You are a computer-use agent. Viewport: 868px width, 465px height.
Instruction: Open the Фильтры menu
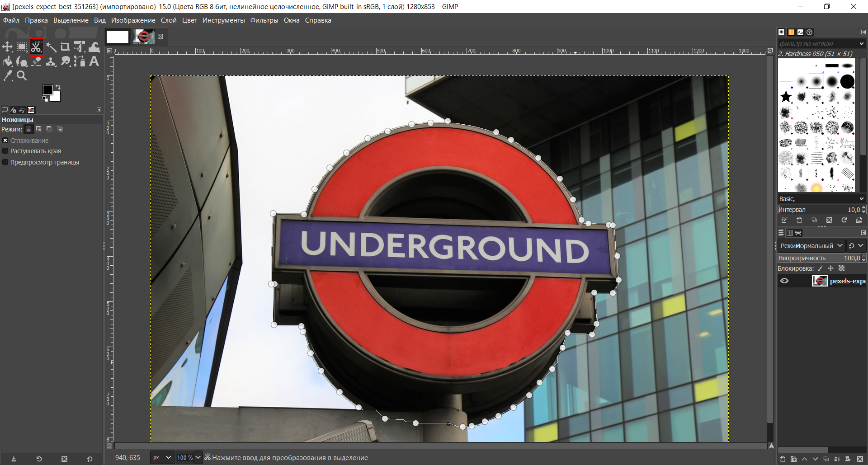point(264,20)
